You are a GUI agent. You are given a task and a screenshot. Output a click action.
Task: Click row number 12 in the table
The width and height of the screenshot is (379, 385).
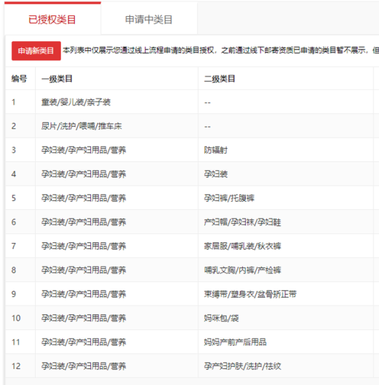pos(16,366)
